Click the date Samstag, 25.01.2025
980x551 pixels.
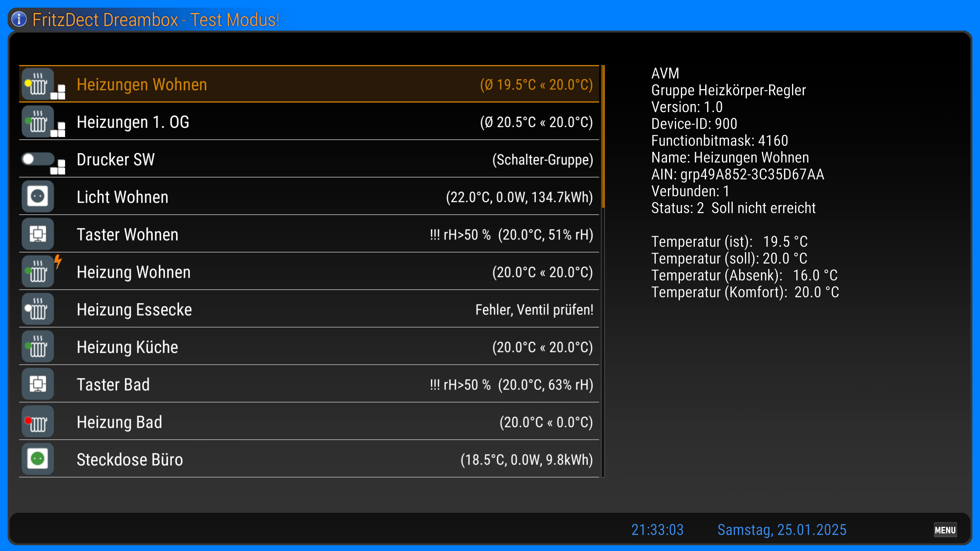(782, 530)
